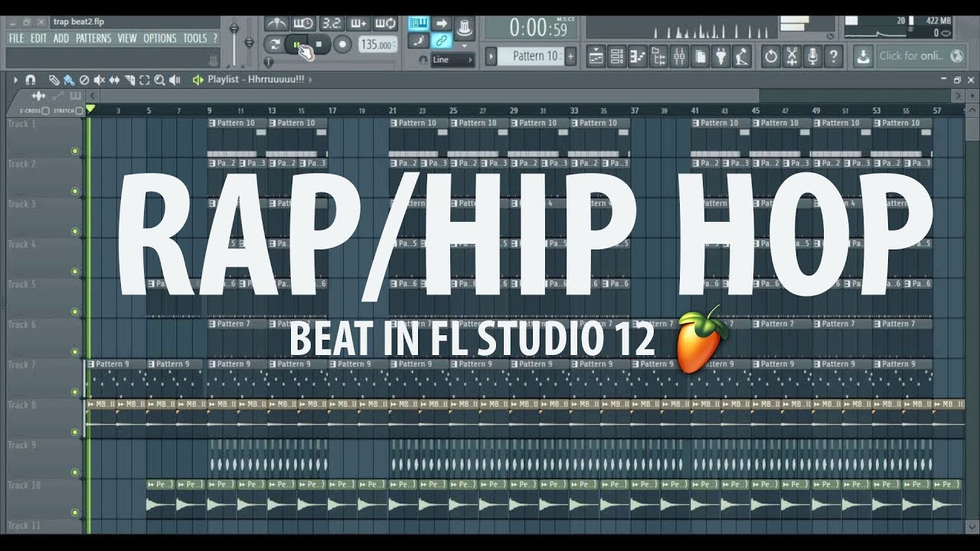Select the Paint brush tool in Playlist

(69, 80)
